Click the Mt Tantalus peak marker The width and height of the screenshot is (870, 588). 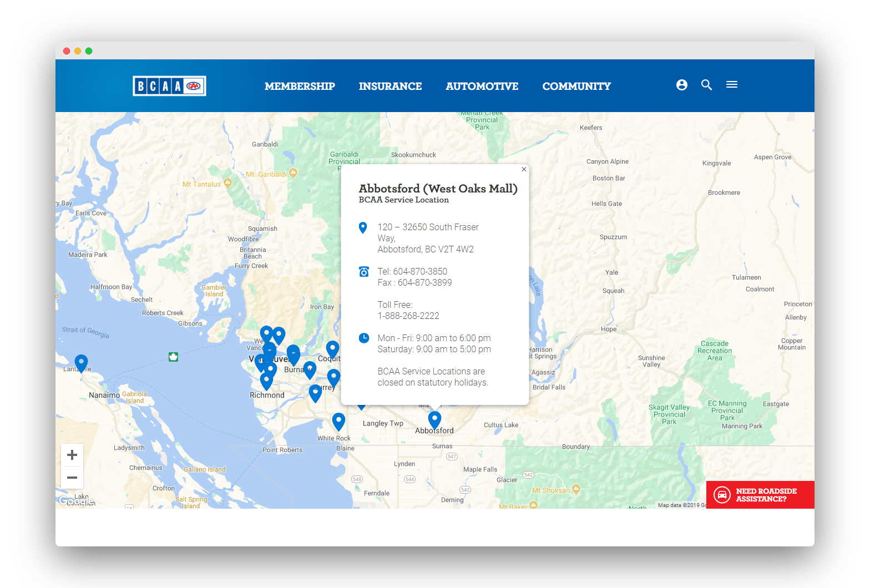point(227,183)
